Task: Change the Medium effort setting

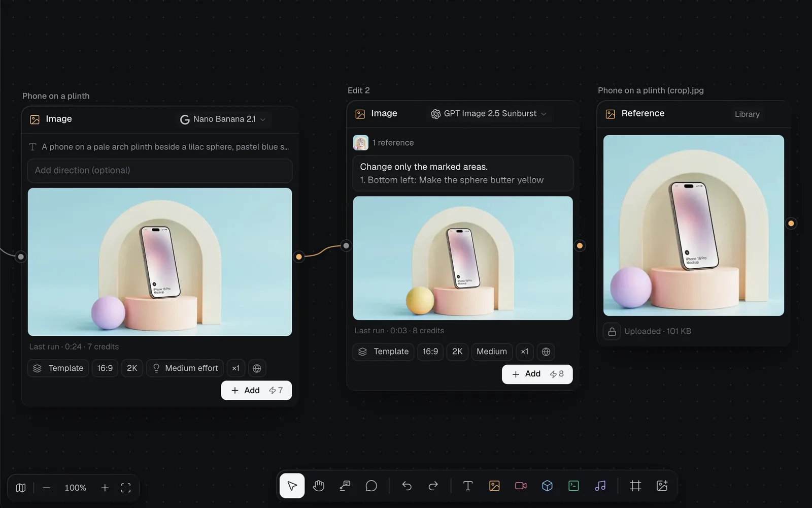Action: 185,368
